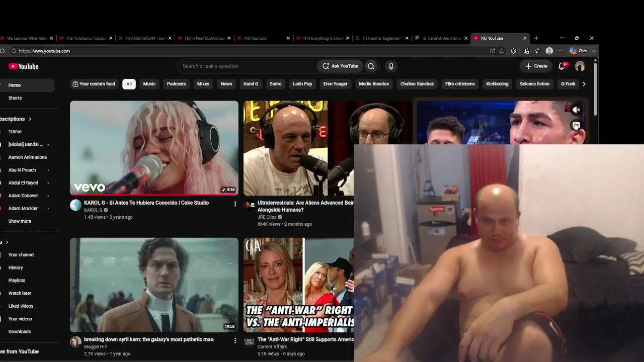Open the syril karn video thumbnail

[x=154, y=285]
